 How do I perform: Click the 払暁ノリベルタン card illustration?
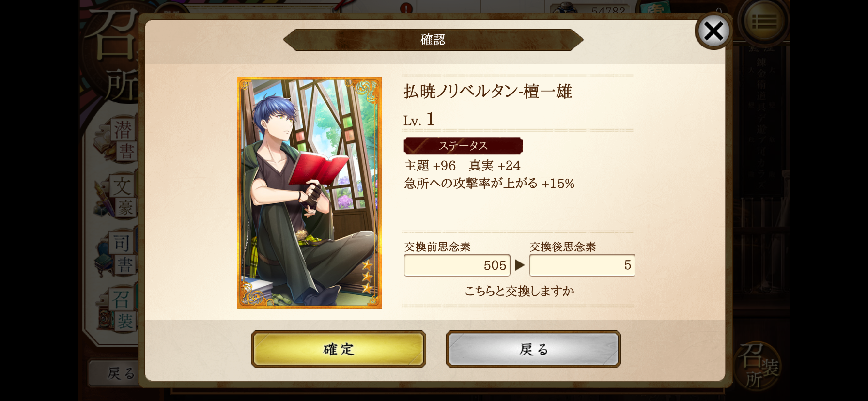pyautogui.click(x=310, y=193)
